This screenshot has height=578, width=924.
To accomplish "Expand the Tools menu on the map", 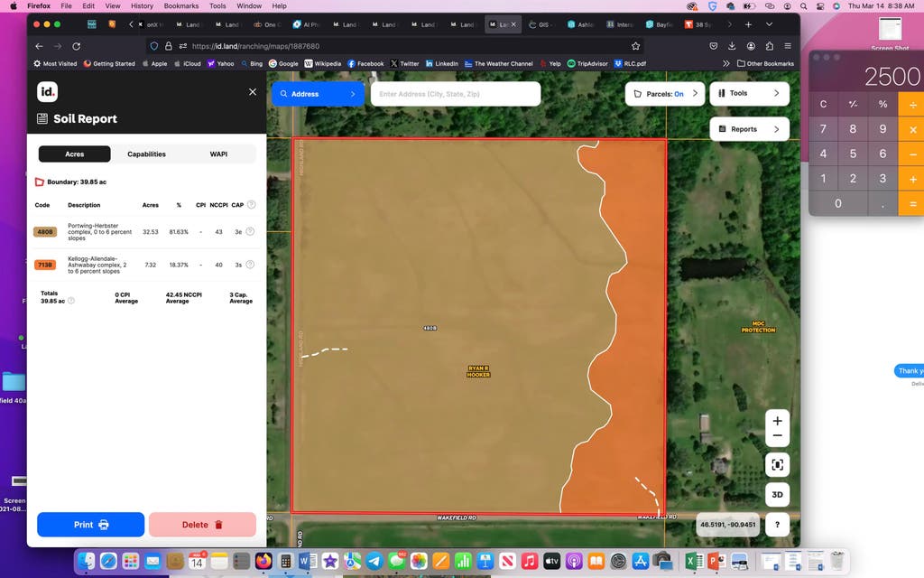I will click(x=749, y=94).
